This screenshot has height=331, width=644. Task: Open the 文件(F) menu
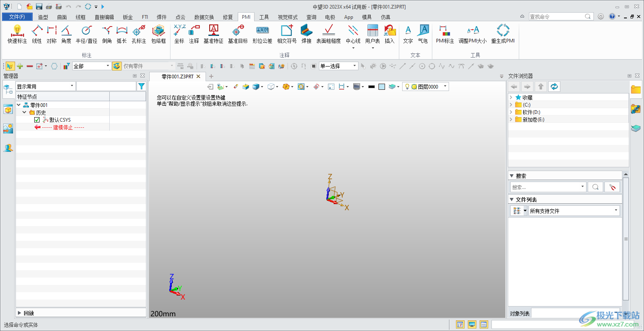pyautogui.click(x=17, y=17)
